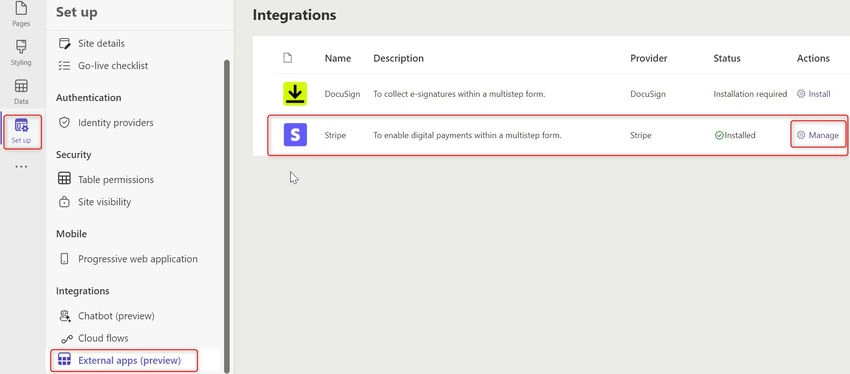The width and height of the screenshot is (850, 374).
Task: Go to Identity providers
Action: tap(115, 122)
